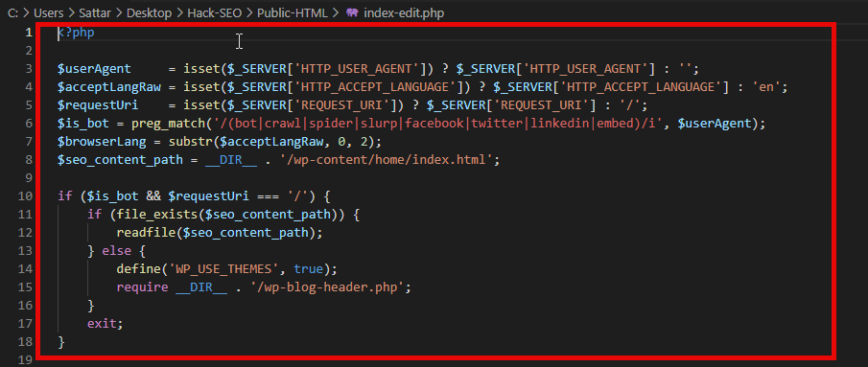Click line number 18 in the gutter
This screenshot has height=367, width=868.
point(25,342)
